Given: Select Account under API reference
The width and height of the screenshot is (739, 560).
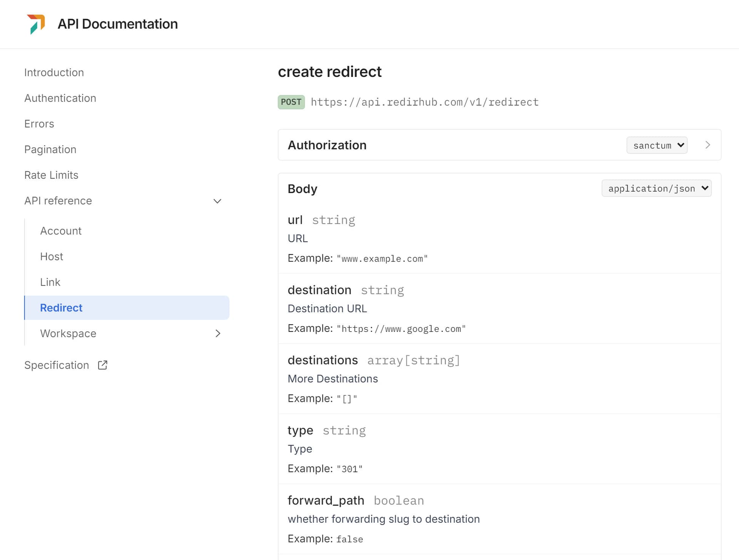Looking at the screenshot, I should 61,231.
